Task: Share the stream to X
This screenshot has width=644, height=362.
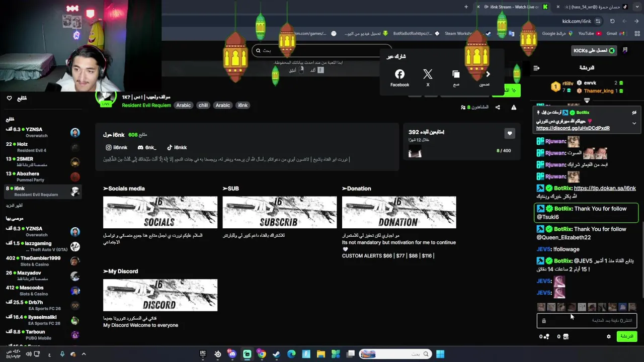Action: (428, 78)
